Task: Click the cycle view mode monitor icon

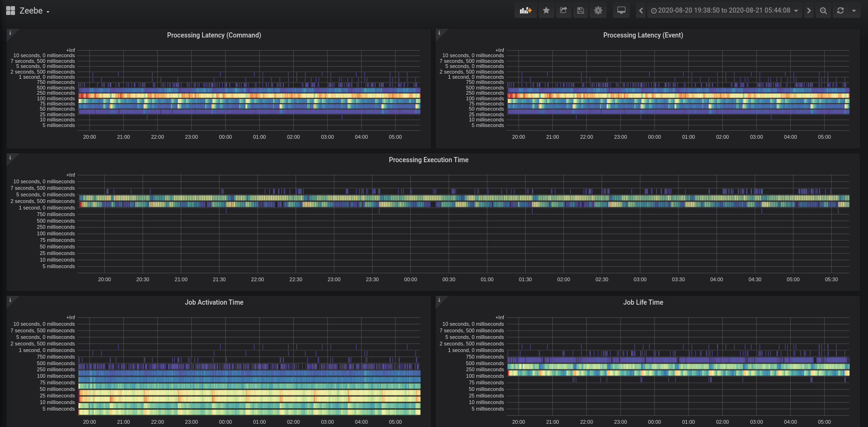Action: pyautogui.click(x=621, y=10)
